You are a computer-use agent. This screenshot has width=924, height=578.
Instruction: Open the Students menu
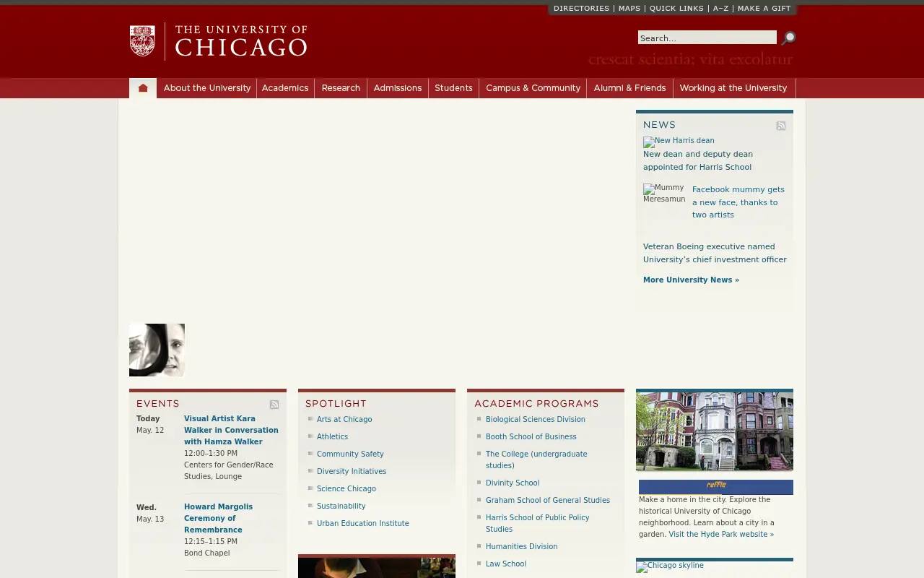[453, 88]
